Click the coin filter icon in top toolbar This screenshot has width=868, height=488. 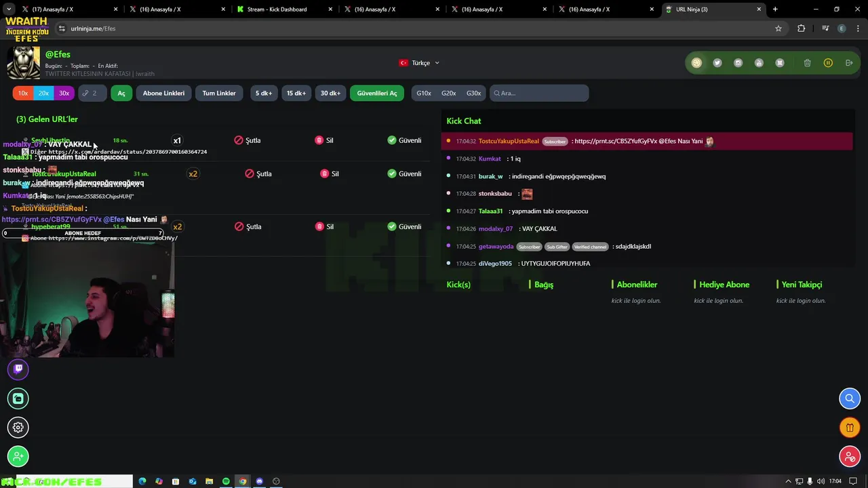(x=696, y=63)
